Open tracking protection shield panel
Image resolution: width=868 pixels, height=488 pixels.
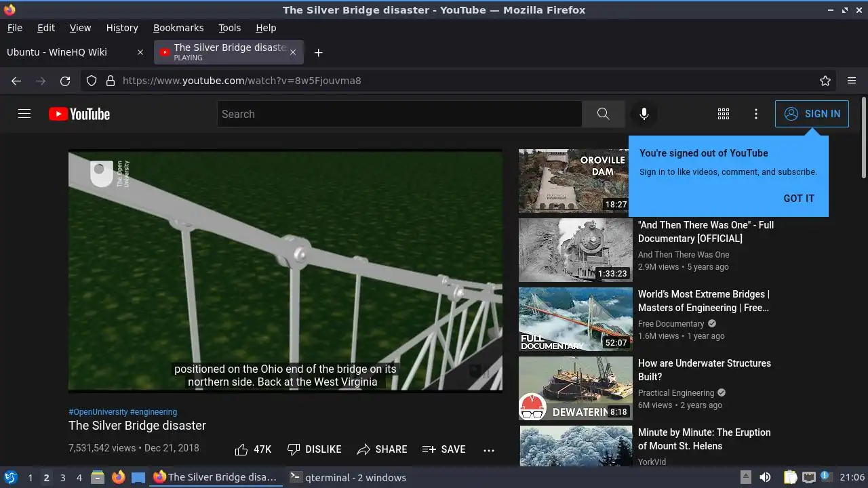(x=92, y=81)
